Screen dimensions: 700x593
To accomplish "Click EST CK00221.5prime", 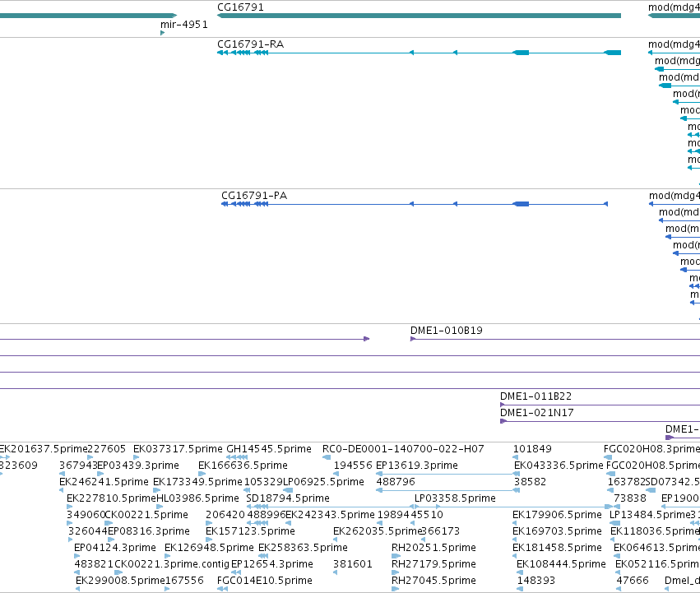I will point(146,515).
